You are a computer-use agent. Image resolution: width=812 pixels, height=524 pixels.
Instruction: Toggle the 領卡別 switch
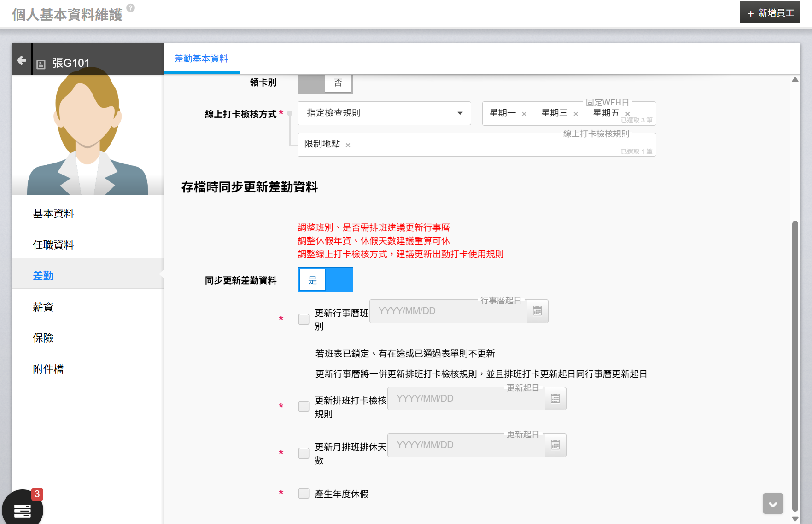[x=325, y=83]
